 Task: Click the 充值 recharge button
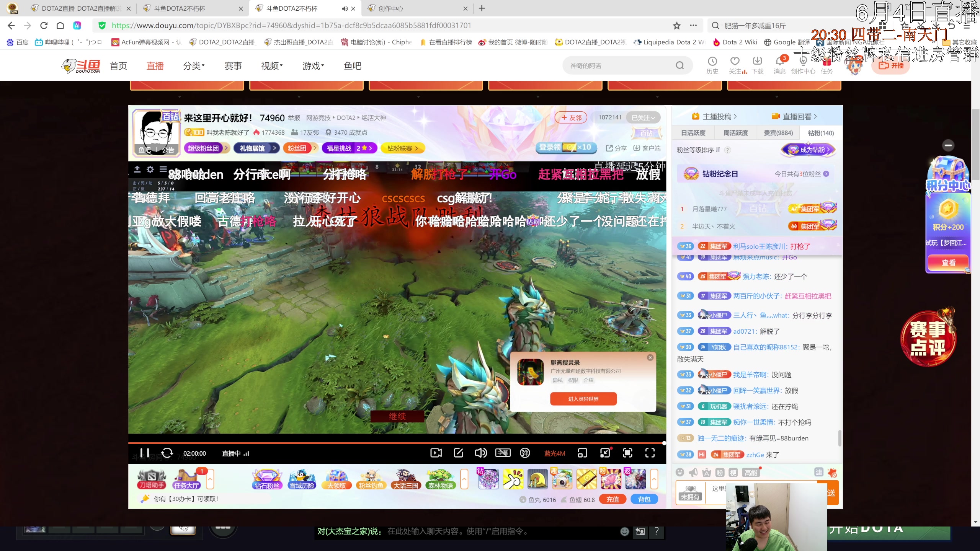point(612,499)
